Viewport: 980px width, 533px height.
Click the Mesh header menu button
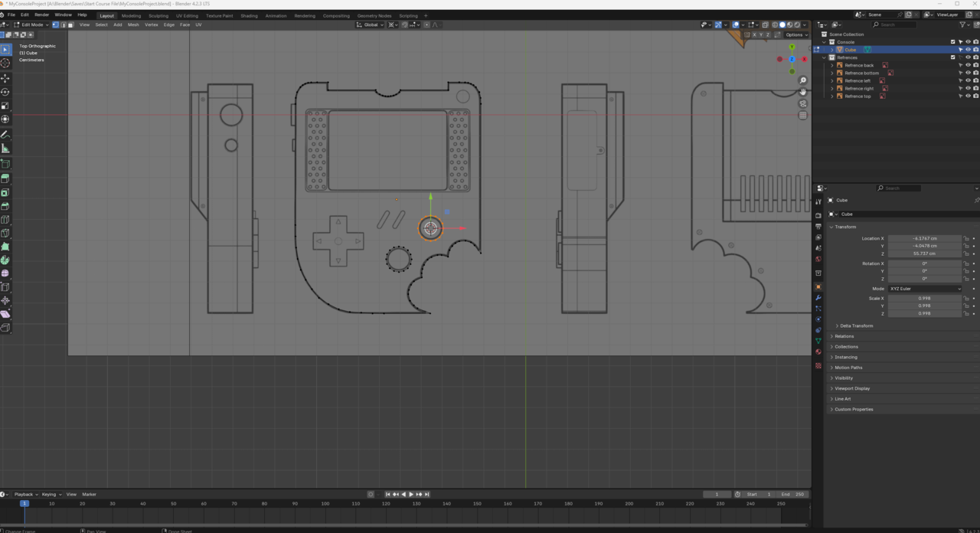[x=133, y=25]
